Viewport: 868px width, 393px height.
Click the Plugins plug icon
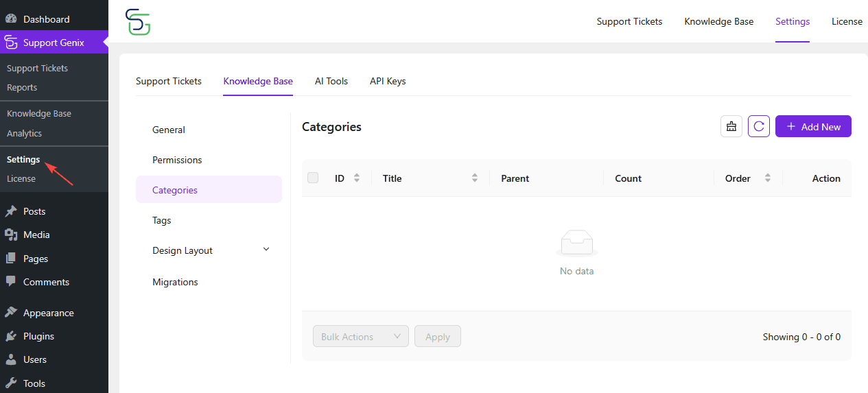[x=11, y=336]
